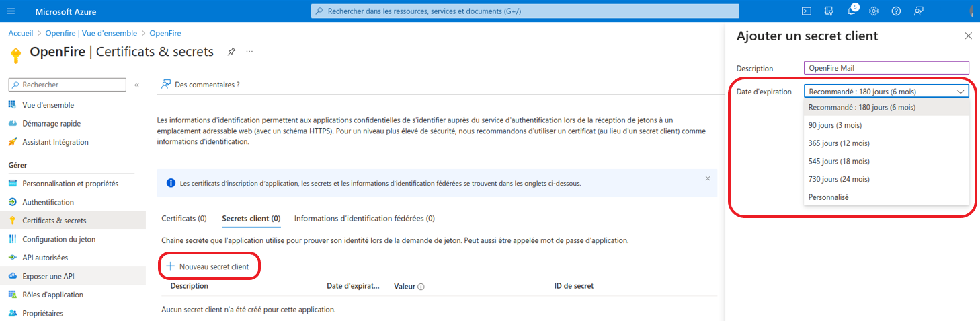
Task: Open the help question mark icon
Action: pyautogui.click(x=896, y=11)
